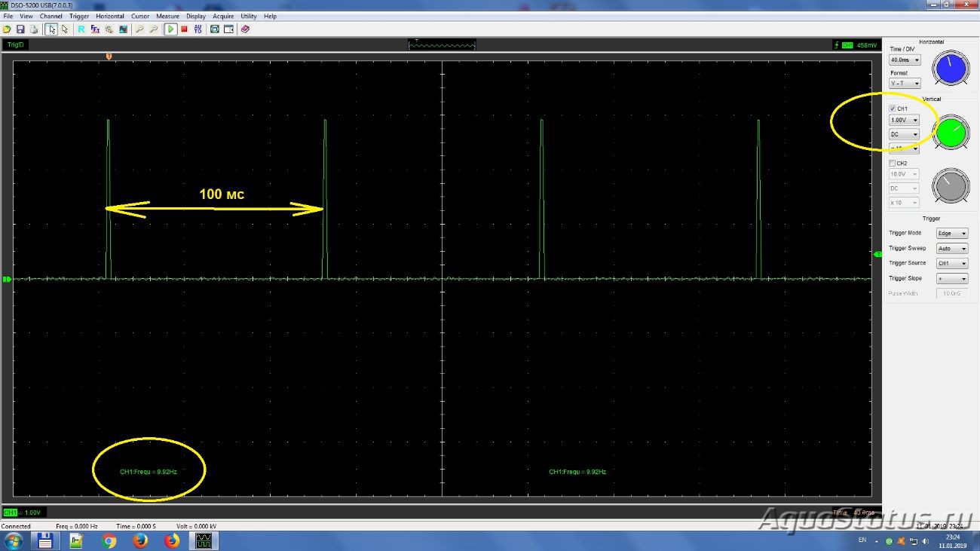Open the help book icon
The height and width of the screenshot is (551, 980).
pos(245,29)
